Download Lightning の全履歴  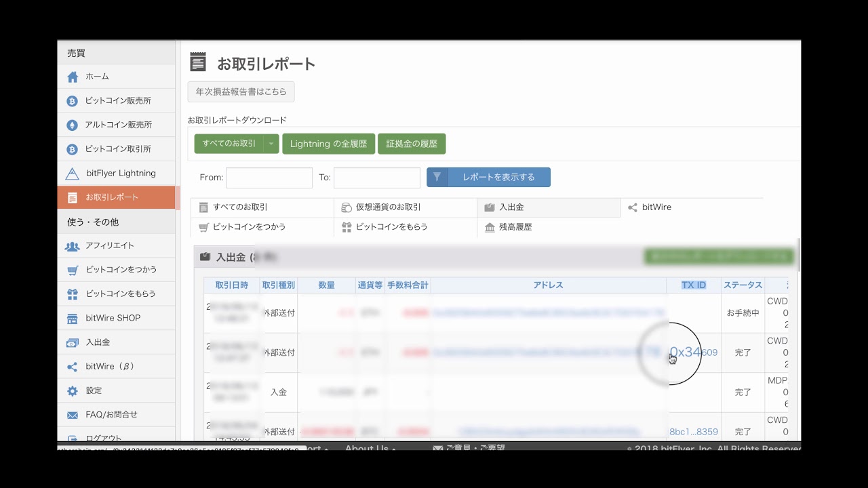(328, 144)
